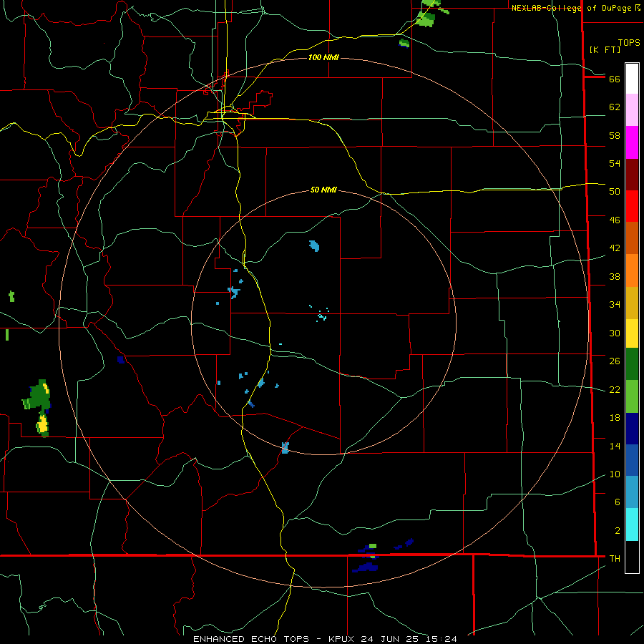The image size is (644, 644).
Task: Click the "6" scale value
Action: click(618, 502)
